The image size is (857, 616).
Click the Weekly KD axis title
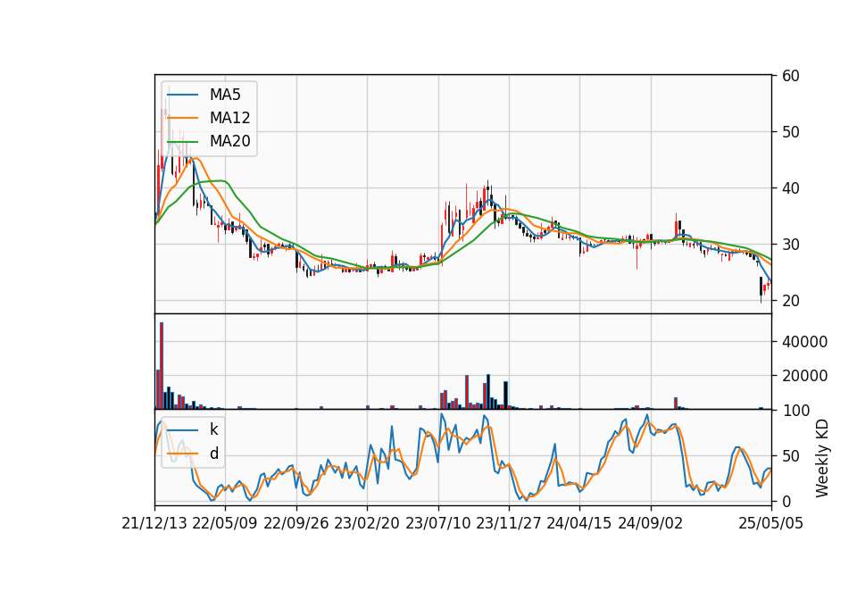tap(821, 458)
